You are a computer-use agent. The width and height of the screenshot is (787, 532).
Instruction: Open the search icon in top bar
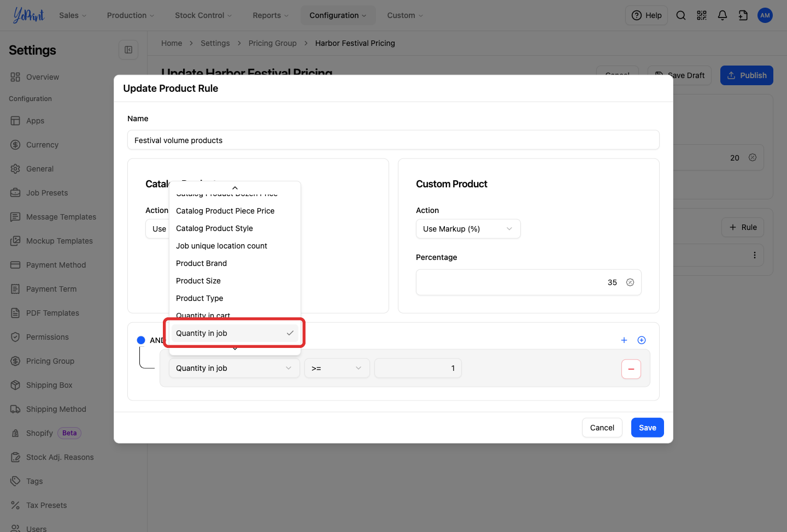[681, 15]
